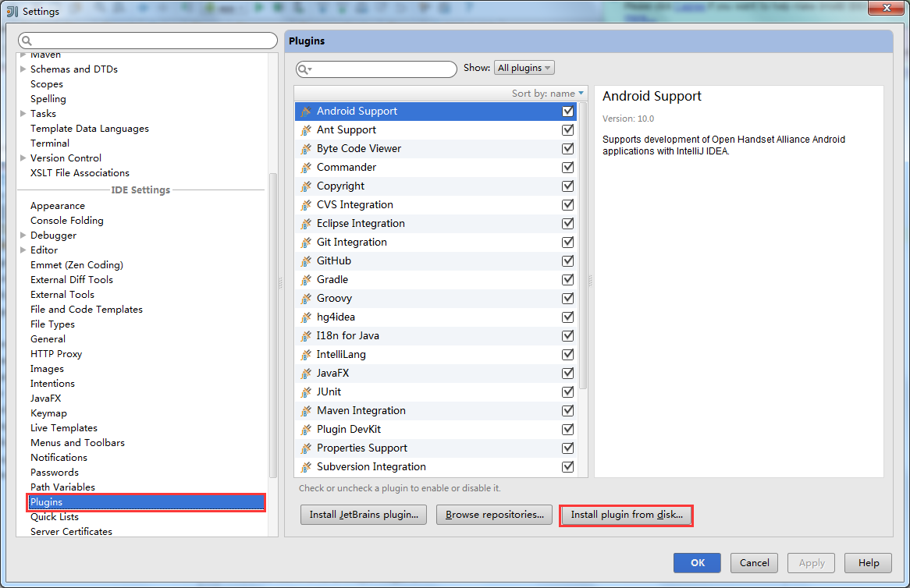This screenshot has height=588, width=910.
Task: Click the Ant Support plugin icon
Action: (306, 130)
